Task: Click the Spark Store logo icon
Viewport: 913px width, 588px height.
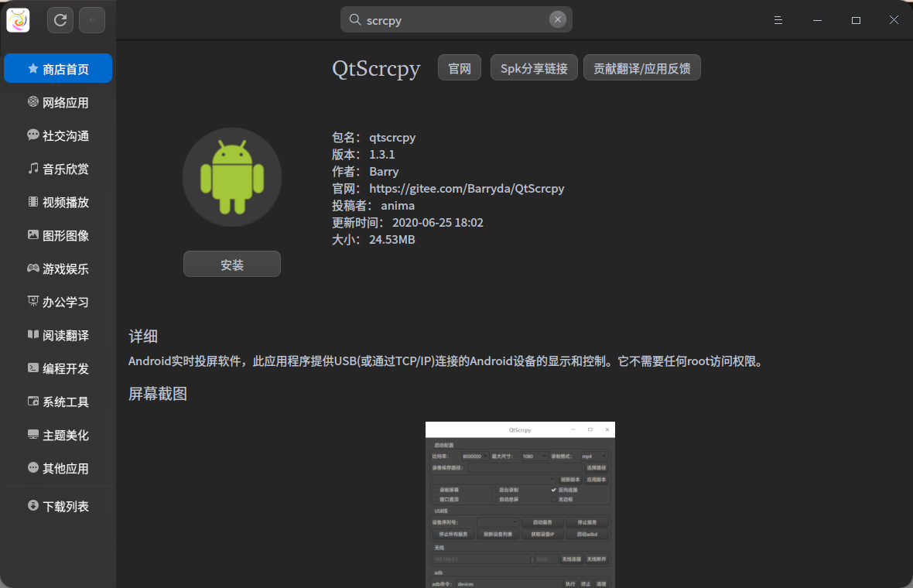Action: pyautogui.click(x=18, y=20)
